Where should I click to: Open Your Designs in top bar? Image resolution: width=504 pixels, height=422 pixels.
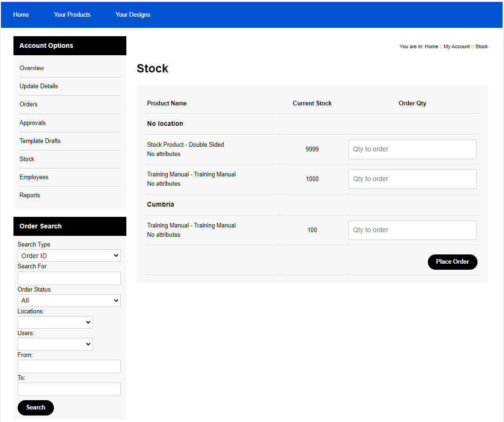(x=133, y=14)
